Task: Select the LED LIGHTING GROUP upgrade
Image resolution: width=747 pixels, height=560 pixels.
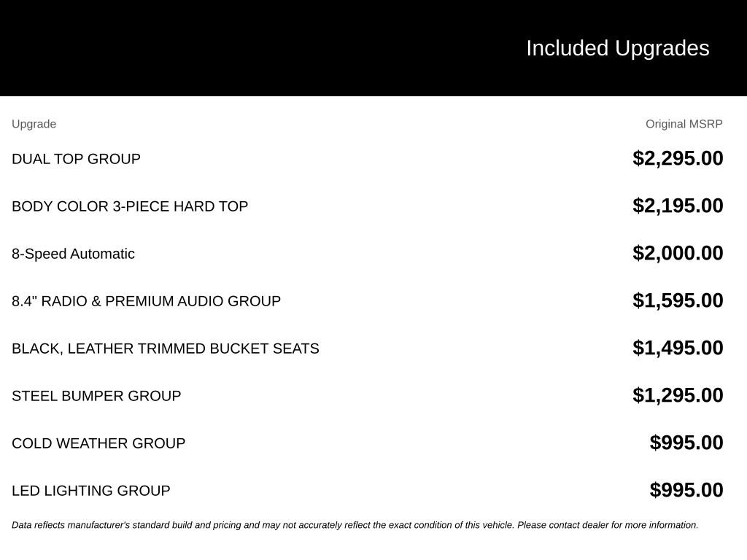Action: [x=91, y=491]
